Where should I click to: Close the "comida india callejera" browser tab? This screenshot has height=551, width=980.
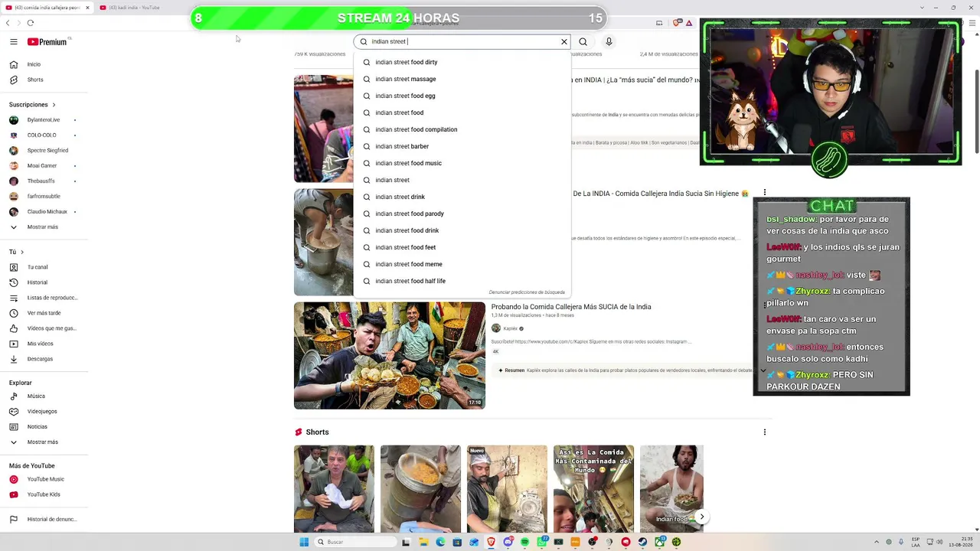click(x=87, y=8)
